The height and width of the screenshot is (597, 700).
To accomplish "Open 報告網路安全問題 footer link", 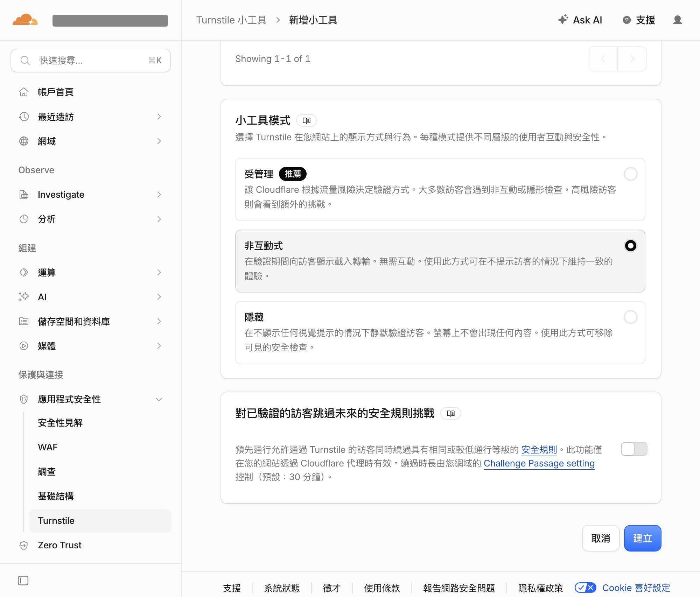I will click(459, 588).
